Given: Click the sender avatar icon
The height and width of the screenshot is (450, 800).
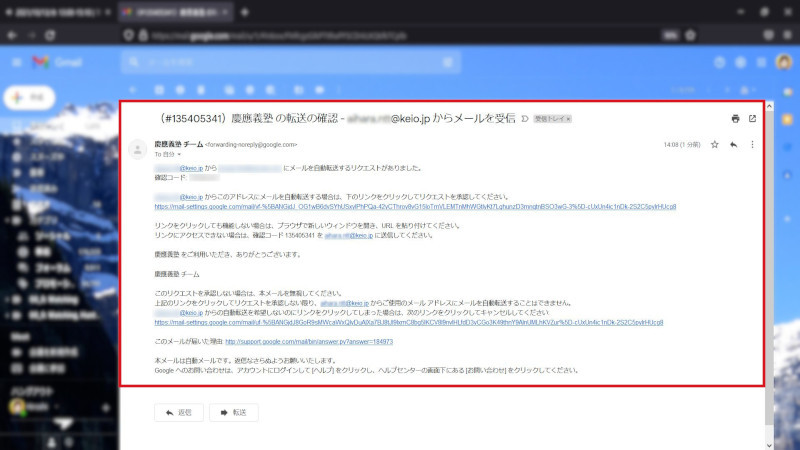Looking at the screenshot, I should pos(138,148).
